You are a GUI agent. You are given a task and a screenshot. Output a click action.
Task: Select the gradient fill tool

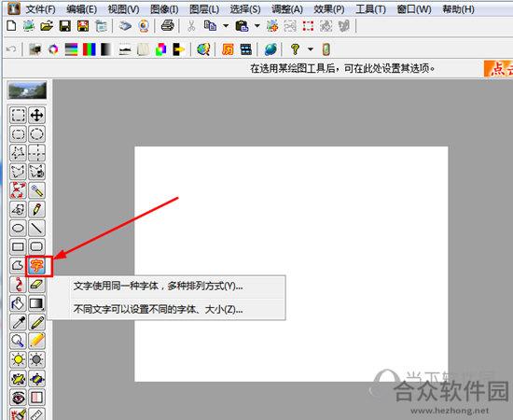coord(36,303)
